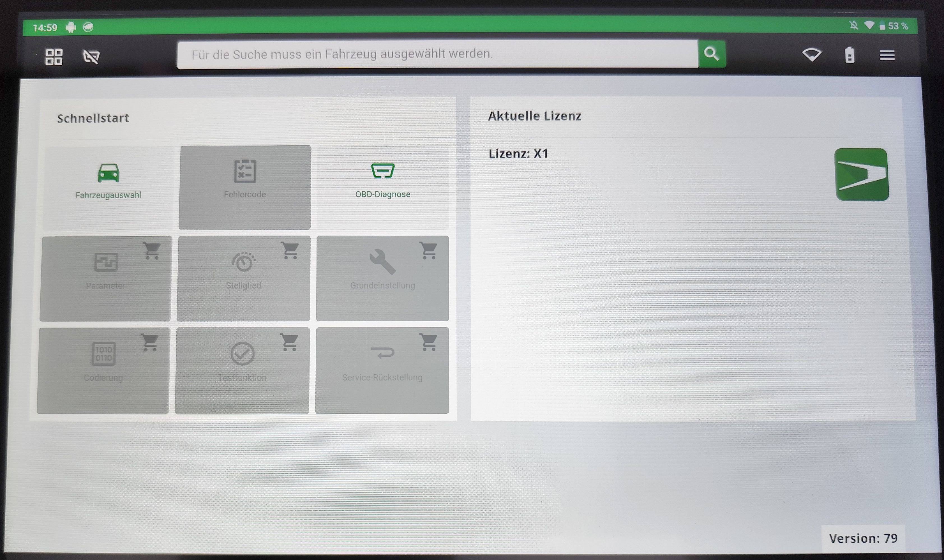Focus the vehicle search input field
The width and height of the screenshot is (944, 560).
click(x=437, y=54)
